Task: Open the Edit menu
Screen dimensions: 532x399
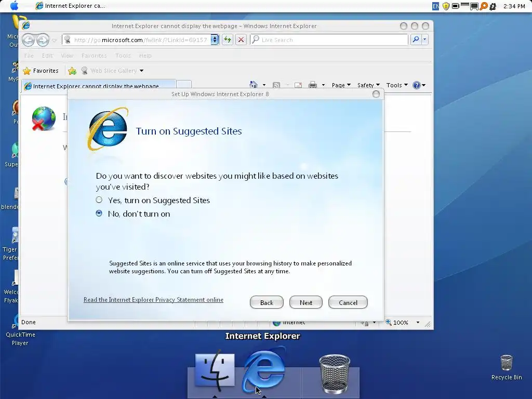Action: coord(47,56)
